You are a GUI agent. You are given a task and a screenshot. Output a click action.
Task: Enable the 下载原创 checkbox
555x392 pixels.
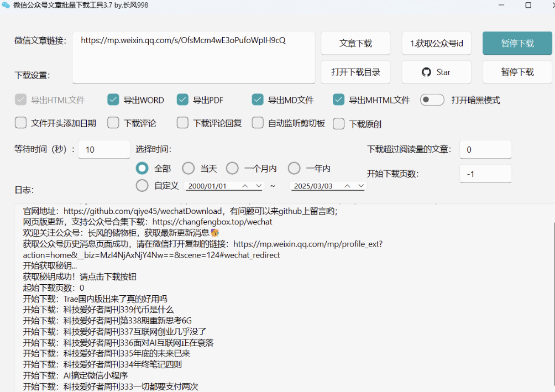coord(338,124)
